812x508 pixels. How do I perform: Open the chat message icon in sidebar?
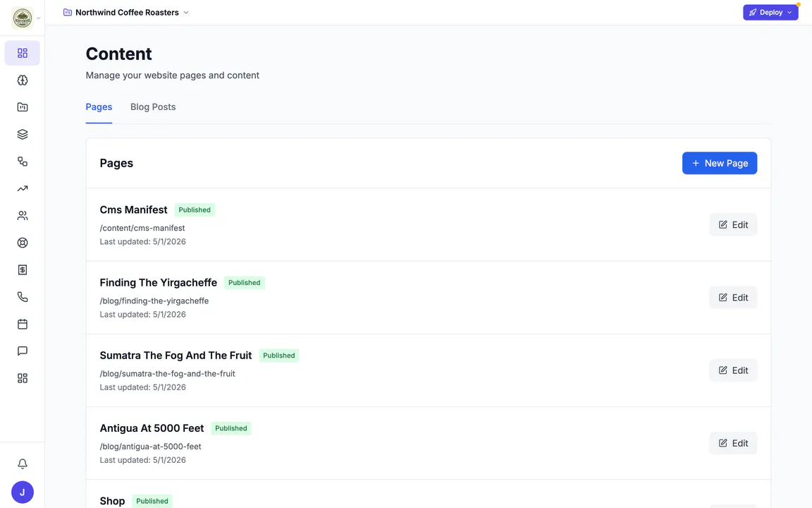pos(23,351)
